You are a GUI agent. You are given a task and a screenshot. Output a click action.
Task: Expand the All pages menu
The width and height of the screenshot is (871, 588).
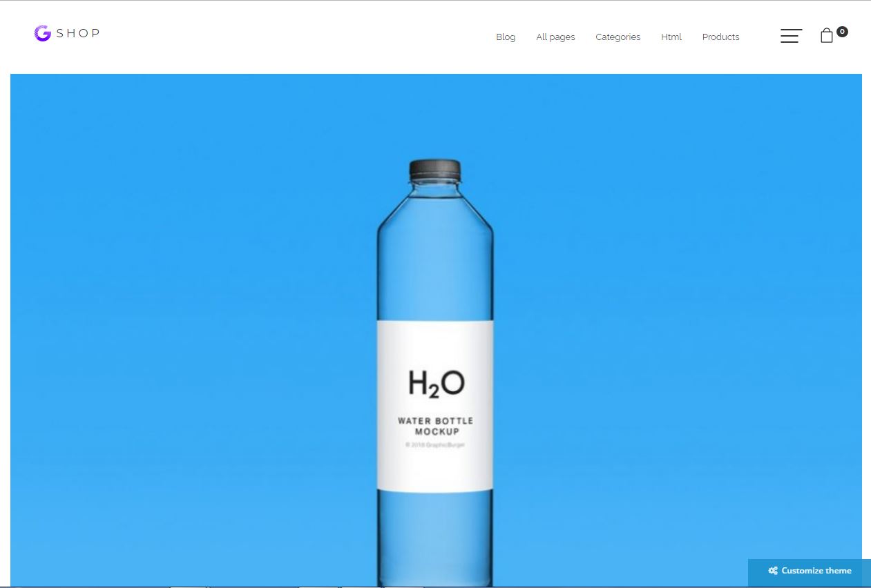(x=555, y=37)
